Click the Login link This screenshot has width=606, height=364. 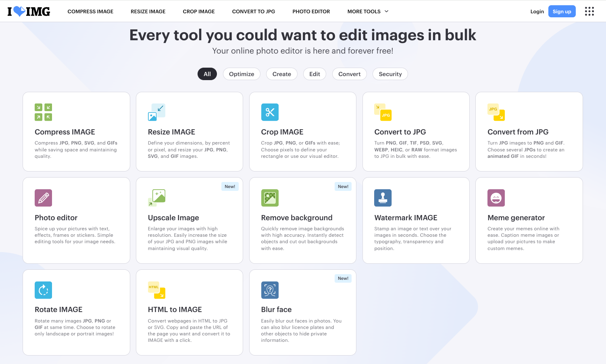click(537, 11)
